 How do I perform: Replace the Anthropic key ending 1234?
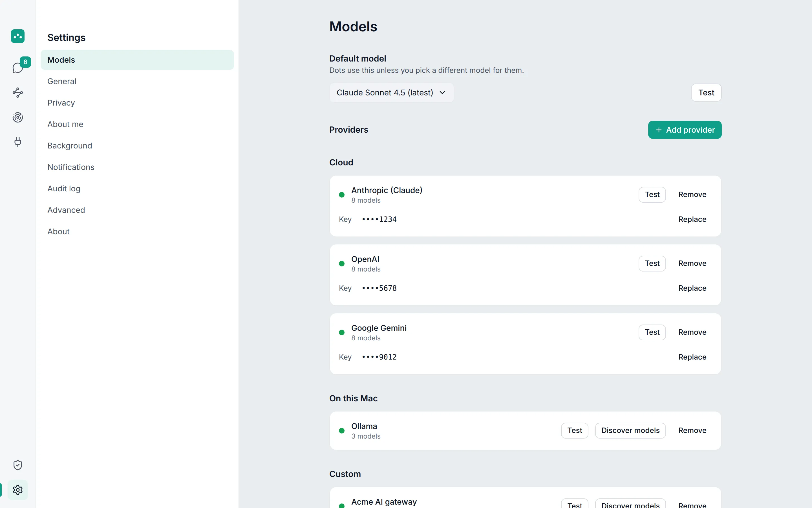[x=692, y=219]
